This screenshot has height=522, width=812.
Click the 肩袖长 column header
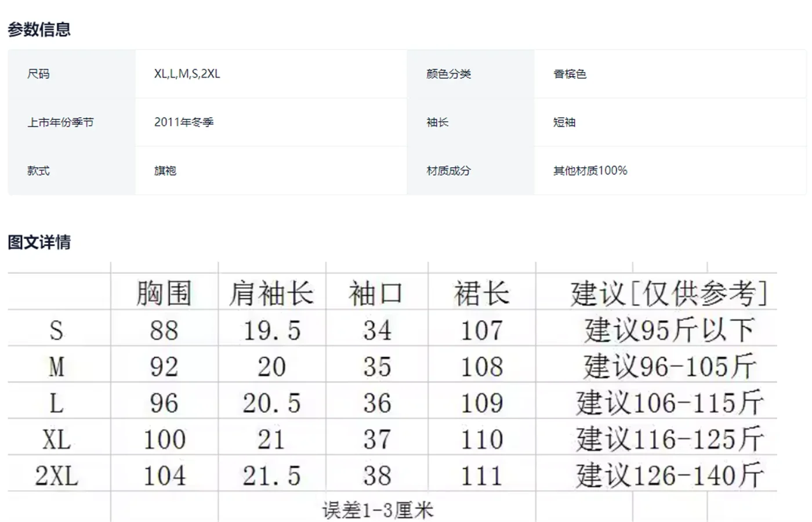(x=271, y=293)
